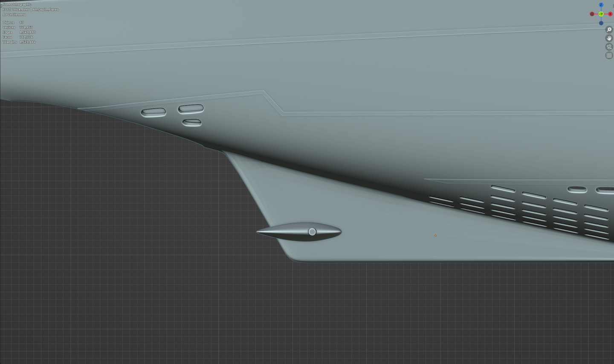The height and width of the screenshot is (364, 614).
Task: Click the small orange object origin dot
Action: (435, 235)
